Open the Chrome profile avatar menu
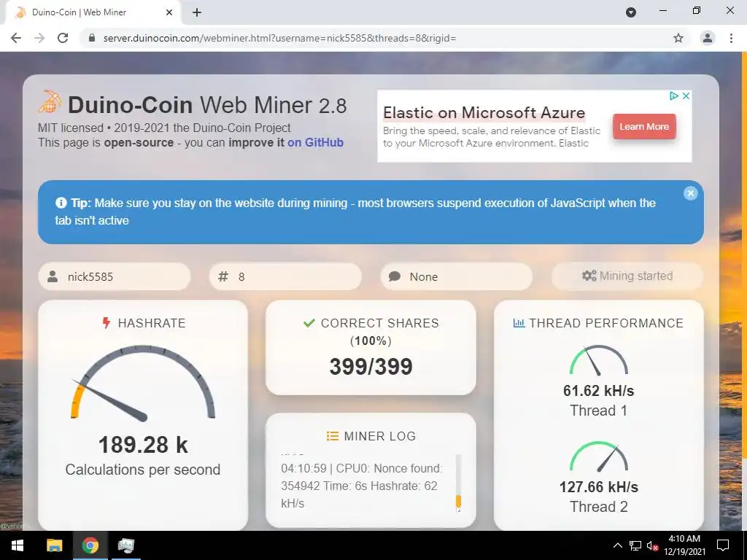This screenshot has height=560, width=747. coord(708,38)
